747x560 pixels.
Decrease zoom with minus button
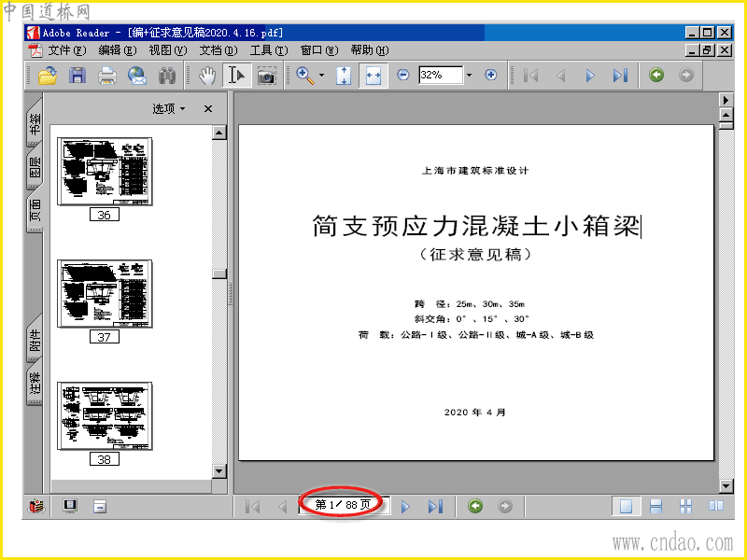point(403,75)
